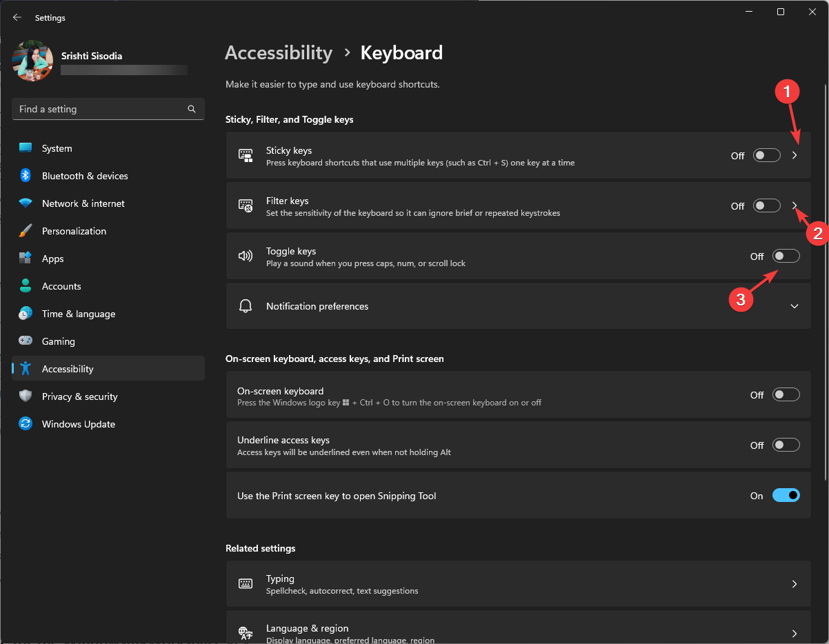Click the user profile picture

click(x=32, y=61)
